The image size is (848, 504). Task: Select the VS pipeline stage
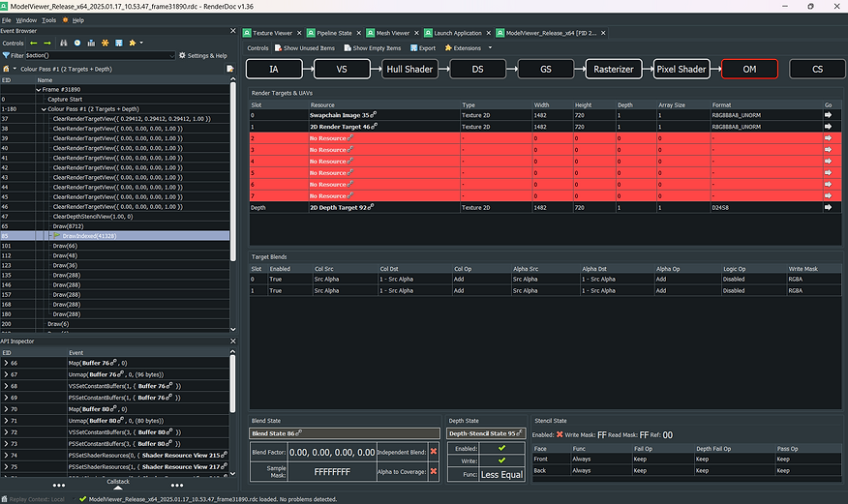pos(342,69)
